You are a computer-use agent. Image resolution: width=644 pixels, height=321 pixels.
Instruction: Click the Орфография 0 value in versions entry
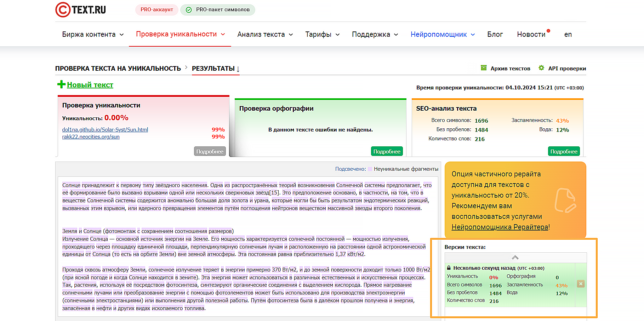coord(557,278)
